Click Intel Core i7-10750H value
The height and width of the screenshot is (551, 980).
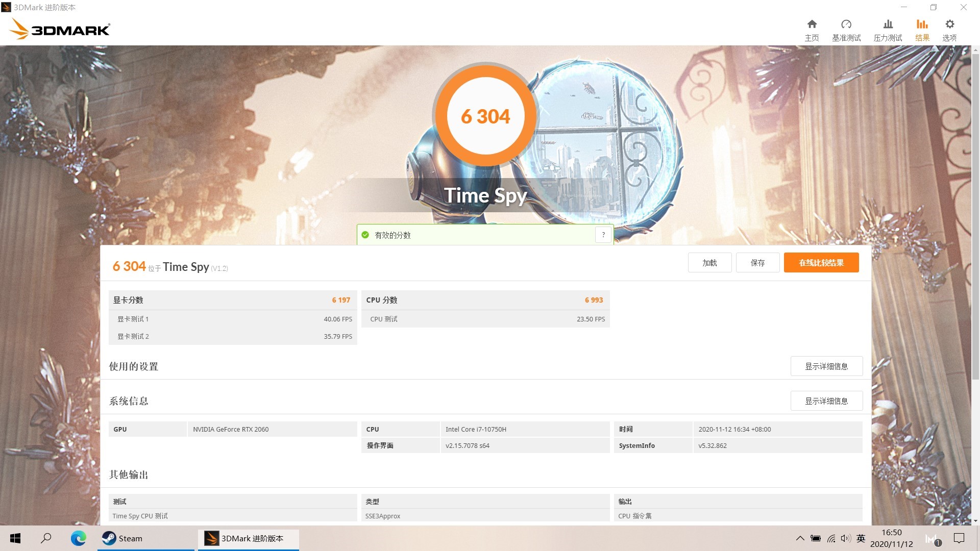(x=476, y=430)
